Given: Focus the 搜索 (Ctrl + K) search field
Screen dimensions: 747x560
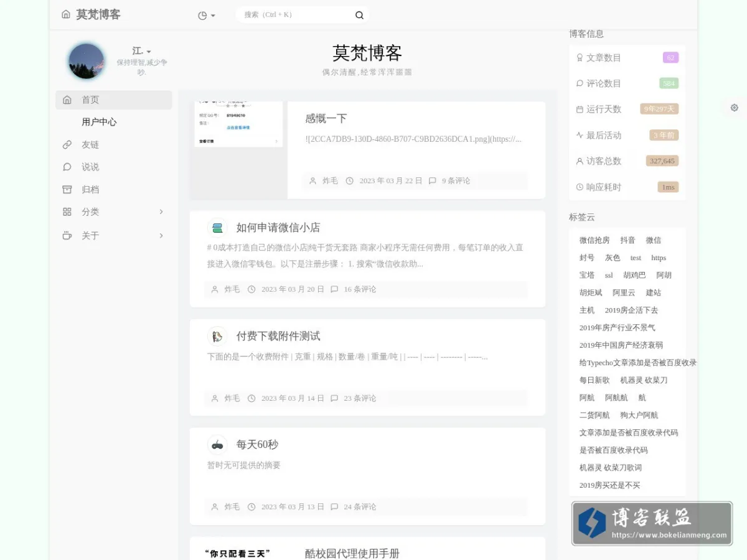Looking at the screenshot, I should pos(296,15).
